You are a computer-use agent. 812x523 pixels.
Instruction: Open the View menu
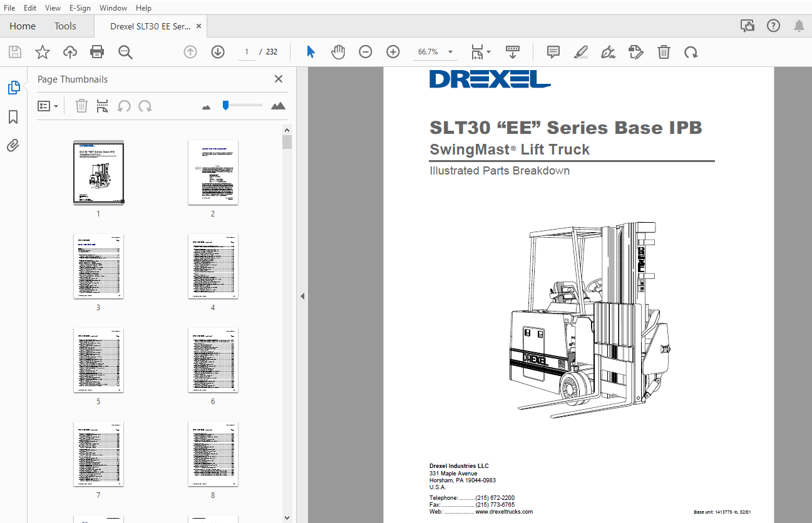point(53,8)
